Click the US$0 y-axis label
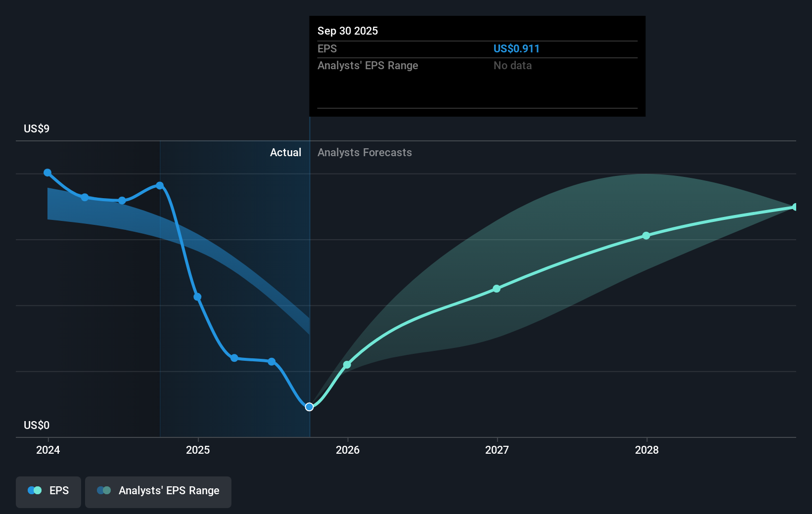This screenshot has height=514, width=812. (37, 425)
